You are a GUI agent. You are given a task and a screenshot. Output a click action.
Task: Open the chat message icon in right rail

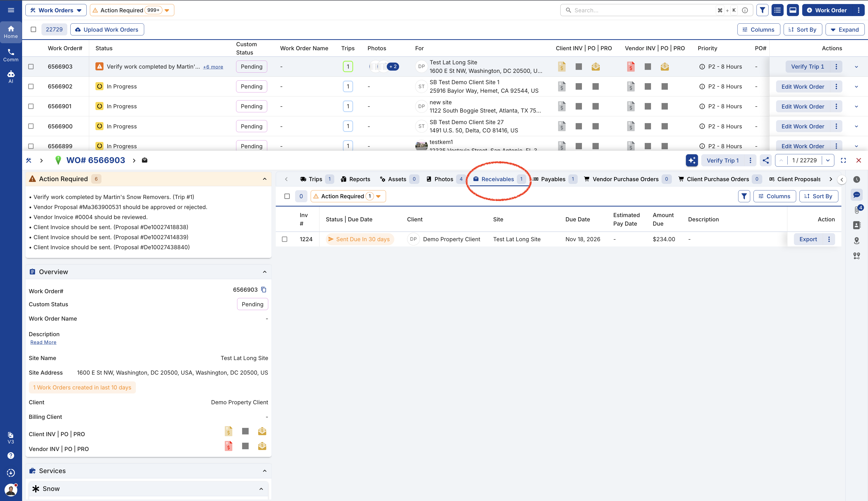[x=856, y=195]
